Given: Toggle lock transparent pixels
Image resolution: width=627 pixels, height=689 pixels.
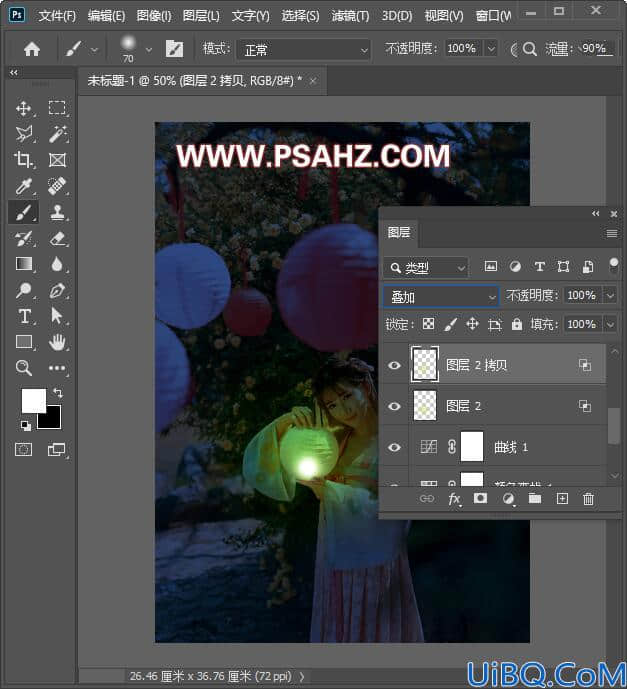Looking at the screenshot, I should click(428, 324).
